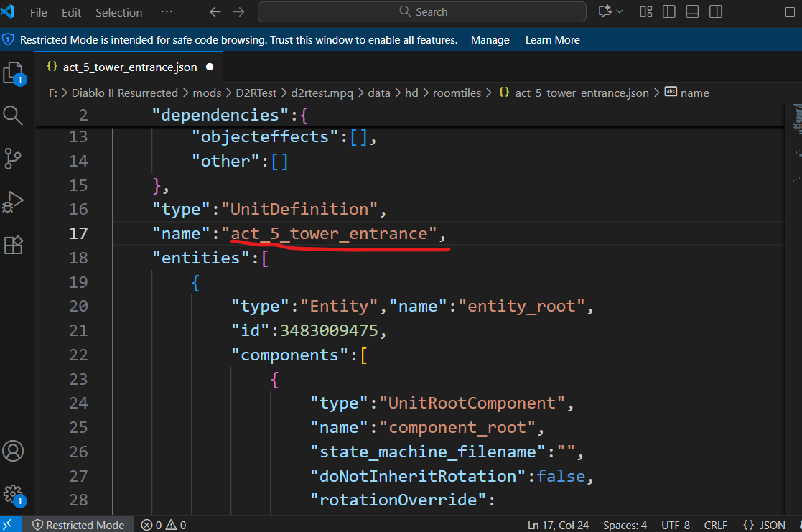Image resolution: width=802 pixels, height=532 pixels.
Task: Click breadcrumb drive 'F:'
Action: [52, 93]
